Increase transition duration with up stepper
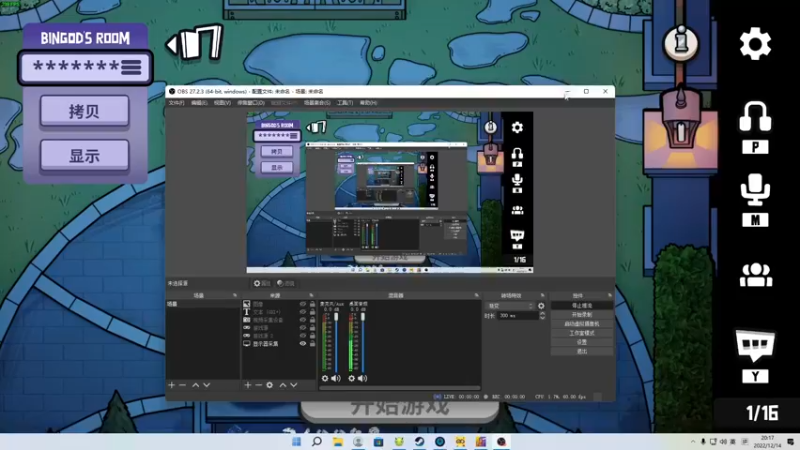800x450 pixels. point(542,313)
